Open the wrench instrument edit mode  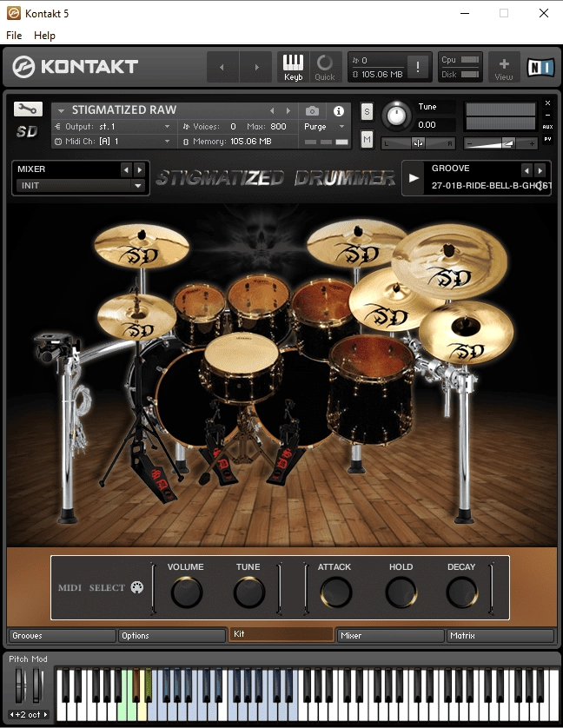tap(28, 109)
